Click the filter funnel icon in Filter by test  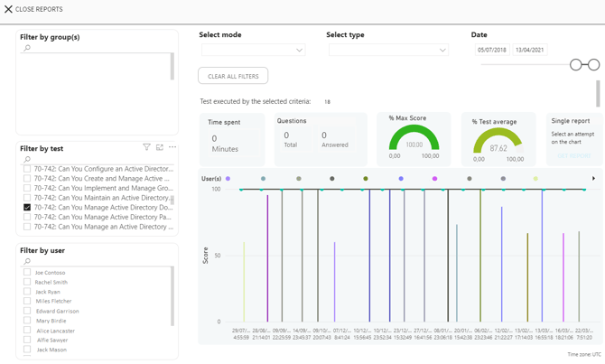click(146, 147)
